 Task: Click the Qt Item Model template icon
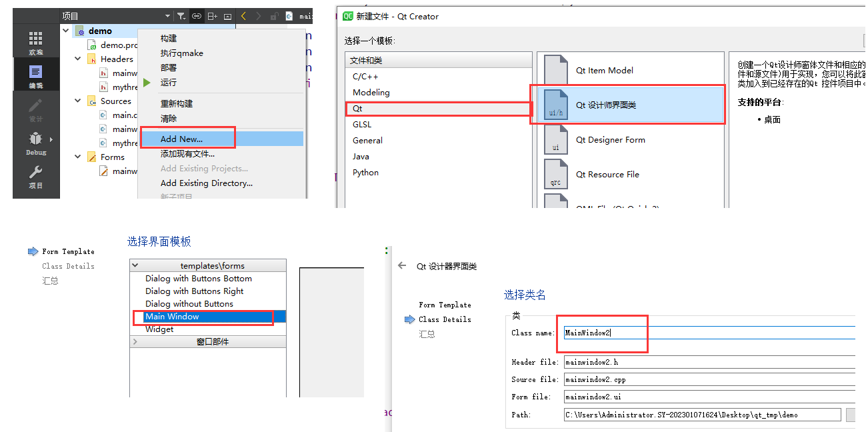[x=556, y=69]
